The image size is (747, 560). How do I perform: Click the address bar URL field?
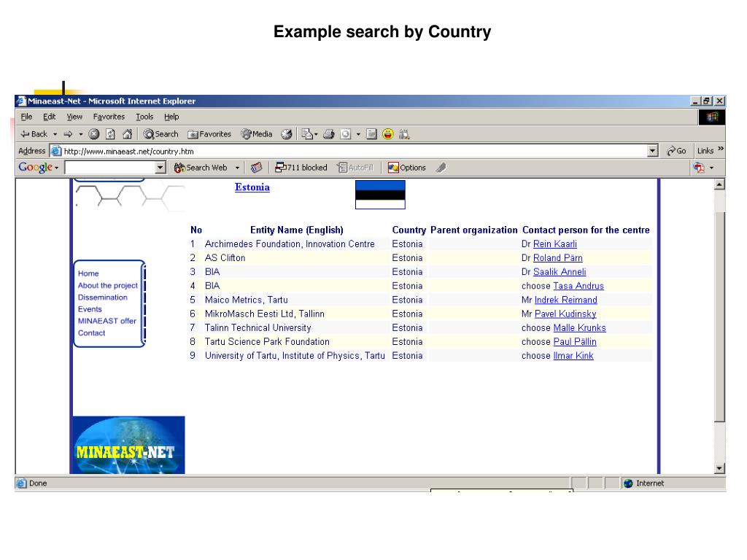coord(349,152)
